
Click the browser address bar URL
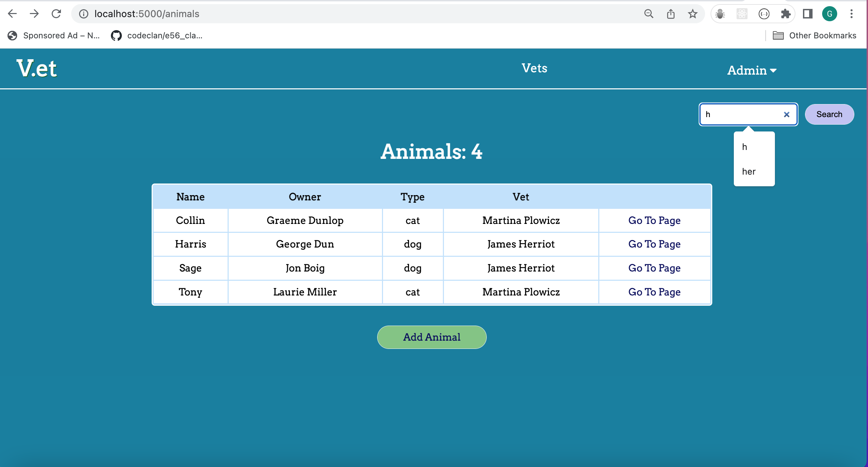pyautogui.click(x=147, y=14)
